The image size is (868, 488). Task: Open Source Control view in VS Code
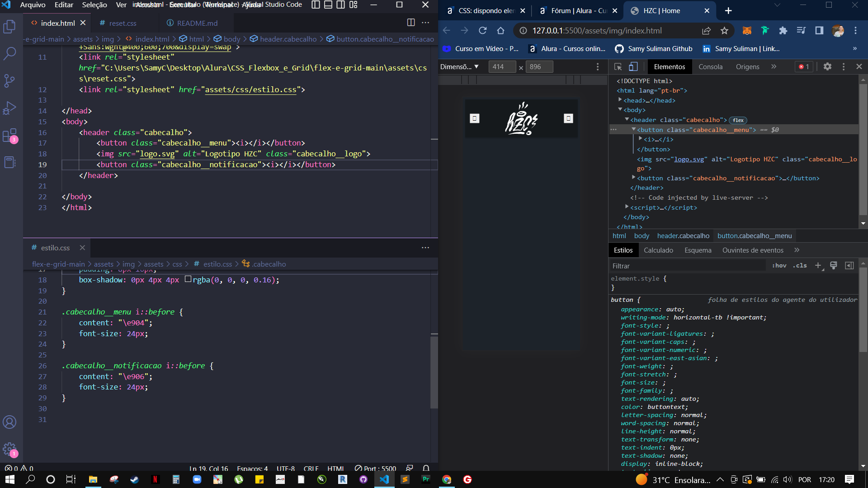tap(10, 81)
